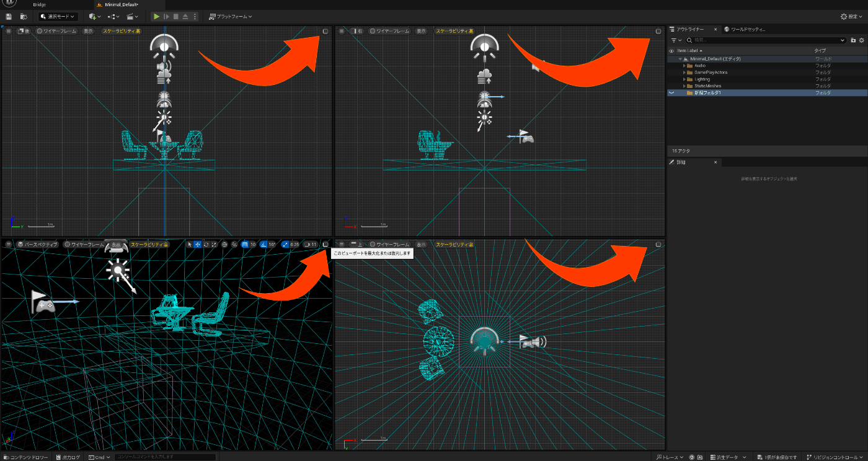The height and width of the screenshot is (461, 868).
Task: Close the 詳細 tab
Action: (x=715, y=162)
